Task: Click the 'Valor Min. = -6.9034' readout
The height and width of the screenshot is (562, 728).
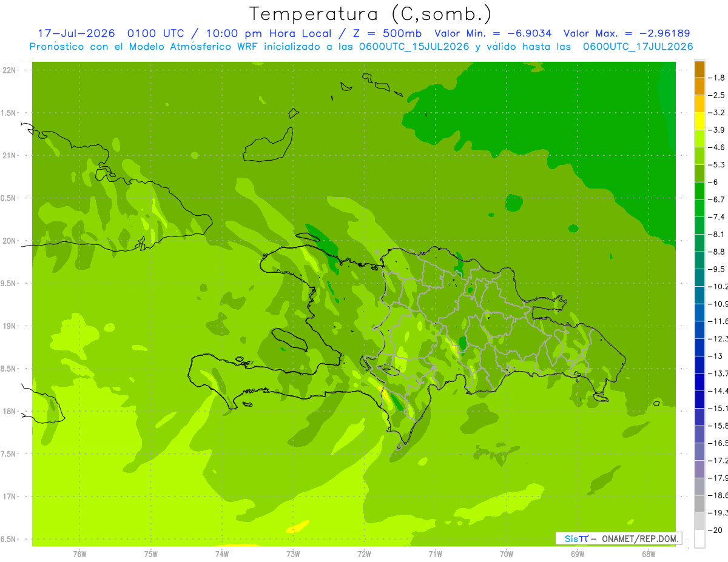Action: (x=493, y=33)
